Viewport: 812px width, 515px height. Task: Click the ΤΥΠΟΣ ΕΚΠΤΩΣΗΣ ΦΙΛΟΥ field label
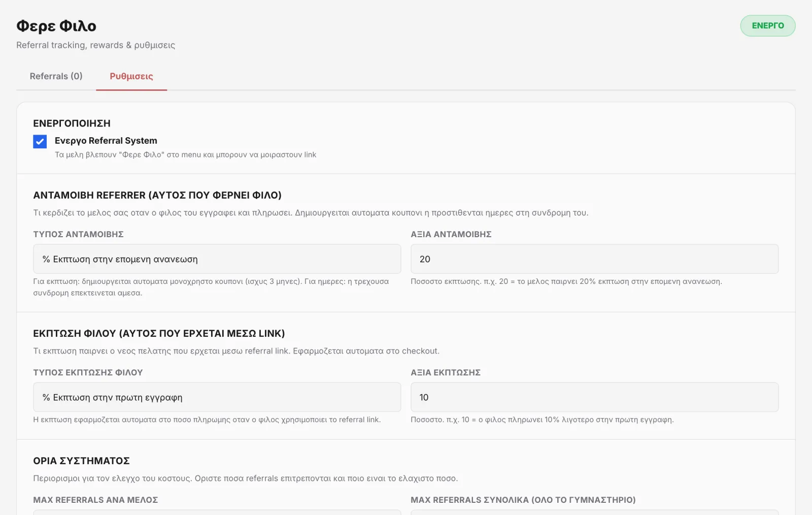(x=88, y=372)
